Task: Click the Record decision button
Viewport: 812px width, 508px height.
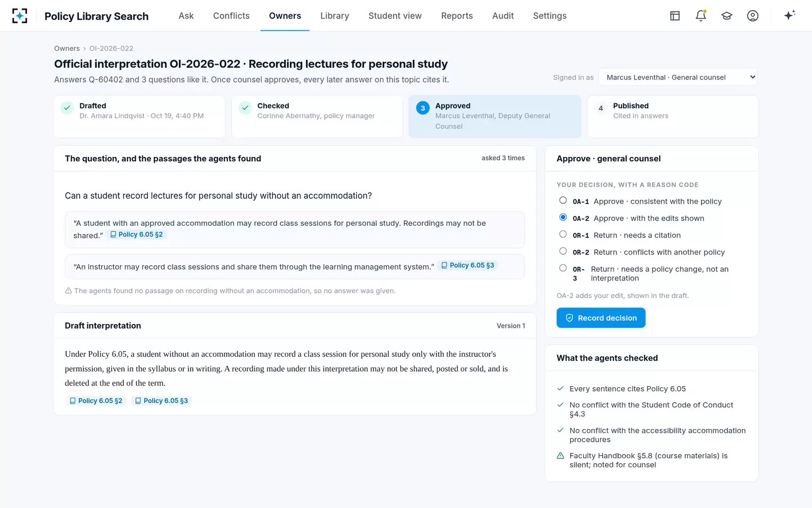Action: (x=601, y=318)
